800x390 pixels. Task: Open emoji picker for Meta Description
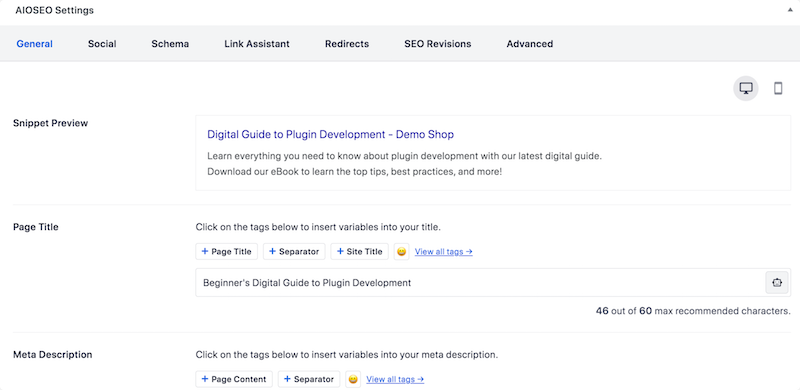353,379
